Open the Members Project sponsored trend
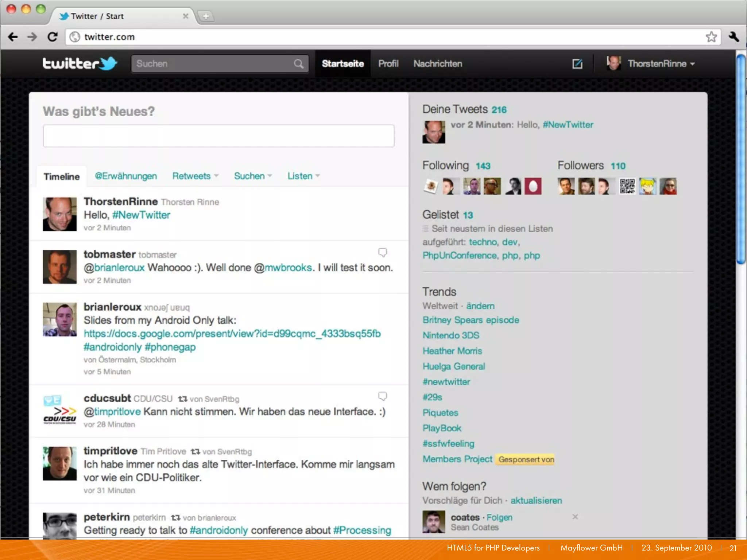The image size is (747, 560). click(457, 459)
